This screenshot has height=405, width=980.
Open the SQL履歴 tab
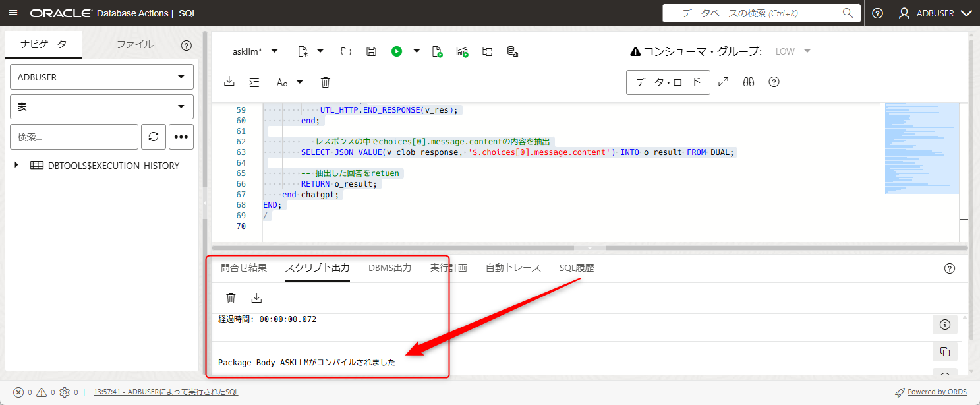[x=577, y=268]
